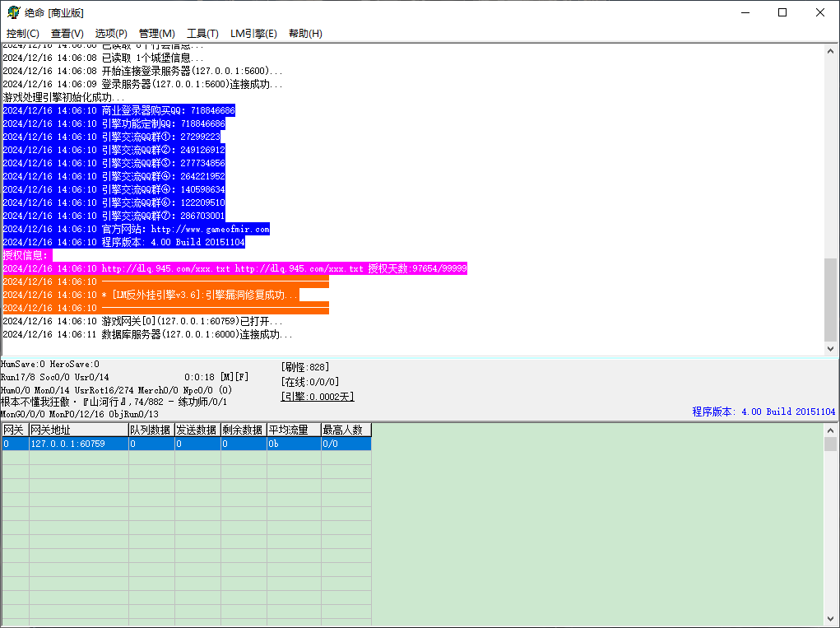Click the 网关地址 column header
The image size is (840, 628).
pyautogui.click(x=79, y=430)
